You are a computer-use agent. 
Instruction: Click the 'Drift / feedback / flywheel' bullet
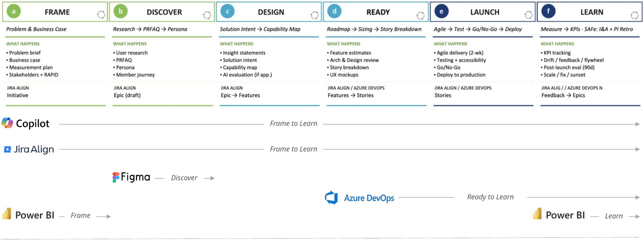(x=572, y=60)
